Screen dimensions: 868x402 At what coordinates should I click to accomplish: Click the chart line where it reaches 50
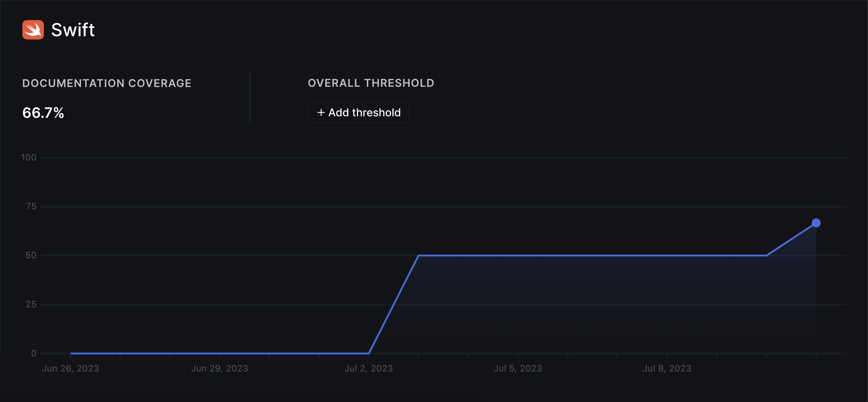click(x=419, y=256)
